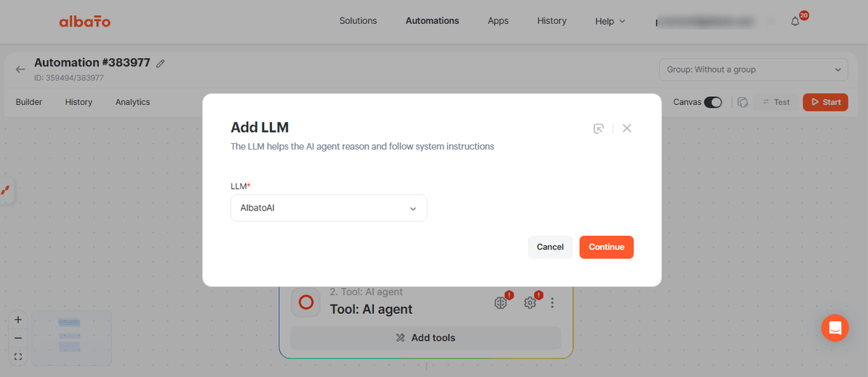Screen dimensions: 868x377
Task: Zoom in with the plus canvas control
Action: click(x=18, y=319)
